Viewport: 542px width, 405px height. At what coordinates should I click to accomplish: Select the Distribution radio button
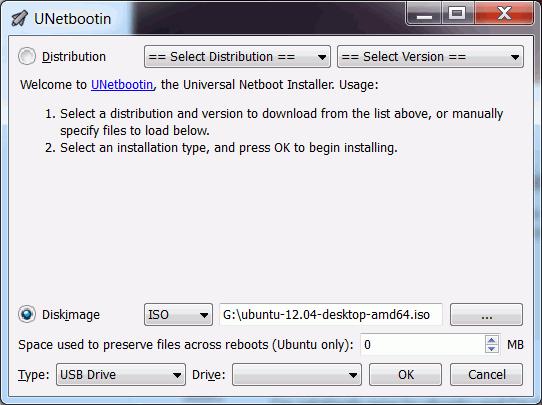[x=27, y=56]
